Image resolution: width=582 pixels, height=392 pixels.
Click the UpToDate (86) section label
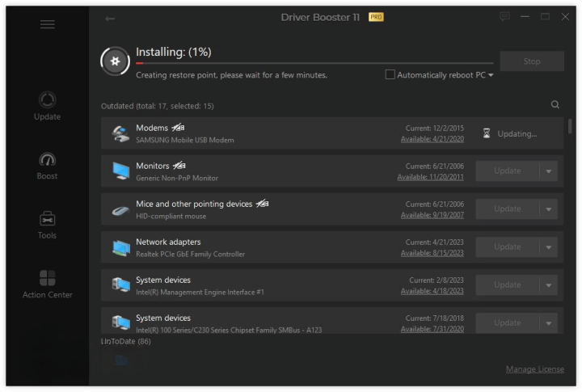[x=126, y=341]
